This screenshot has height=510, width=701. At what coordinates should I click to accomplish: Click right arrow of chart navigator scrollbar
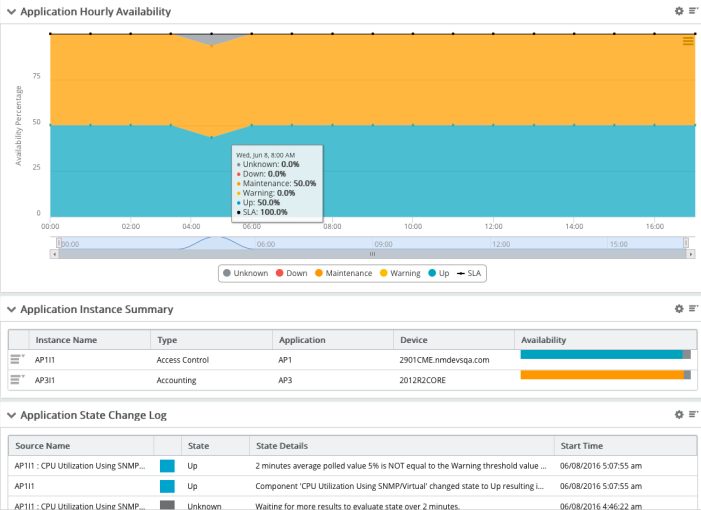[691, 254]
